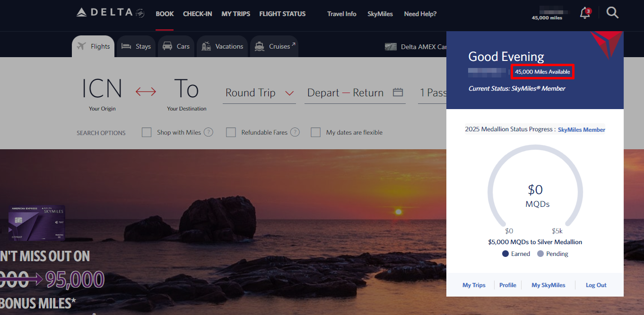Screen dimensions: 644x315
Task: Open My Trips link in account panel
Action: (474, 285)
